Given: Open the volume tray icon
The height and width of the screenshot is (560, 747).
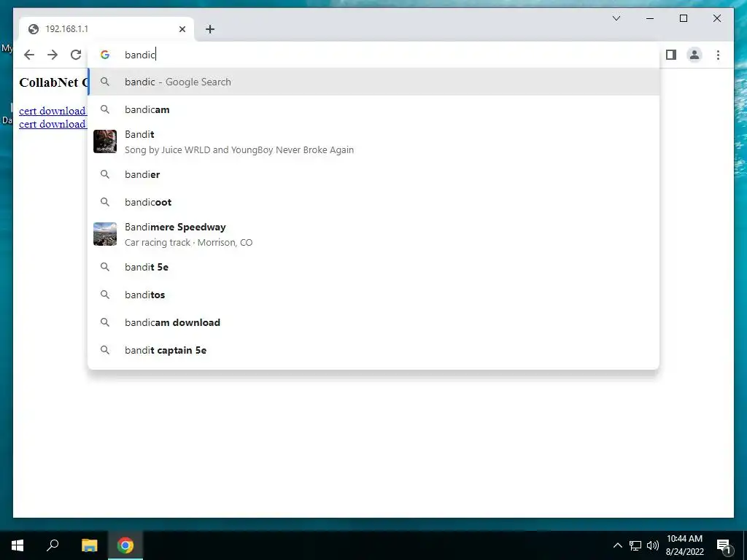Looking at the screenshot, I should pos(653,545).
